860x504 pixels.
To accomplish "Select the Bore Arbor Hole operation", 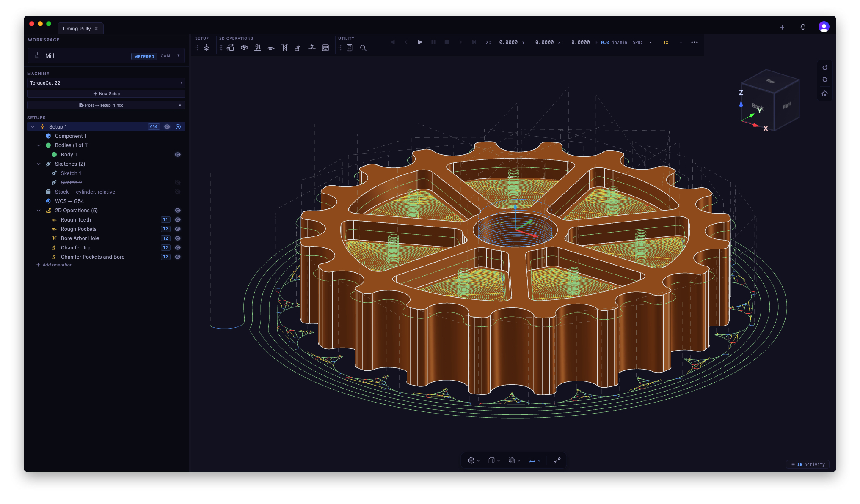I will point(80,238).
